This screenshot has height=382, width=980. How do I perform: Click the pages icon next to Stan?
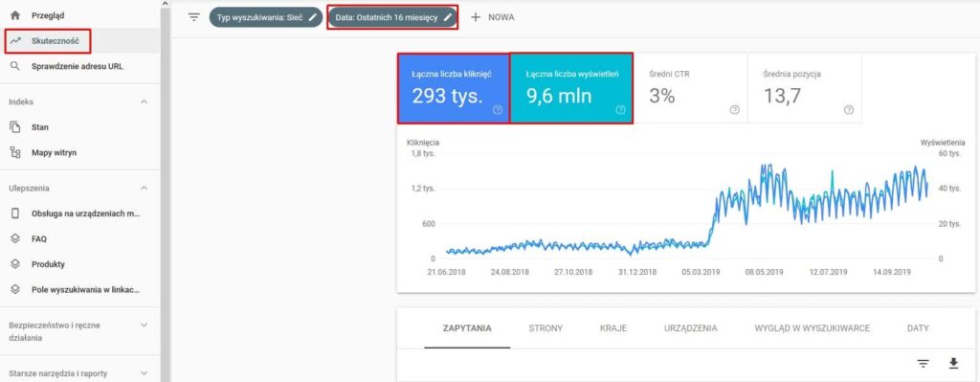(15, 127)
